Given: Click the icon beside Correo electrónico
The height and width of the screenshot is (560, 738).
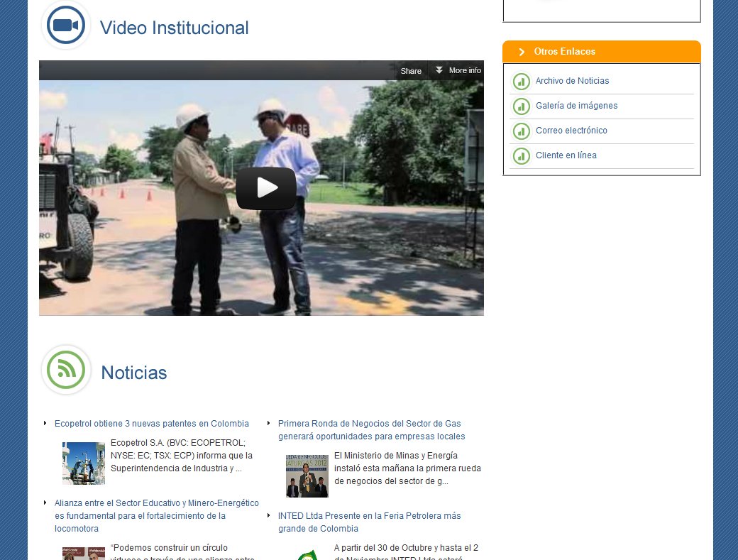Looking at the screenshot, I should 522,131.
